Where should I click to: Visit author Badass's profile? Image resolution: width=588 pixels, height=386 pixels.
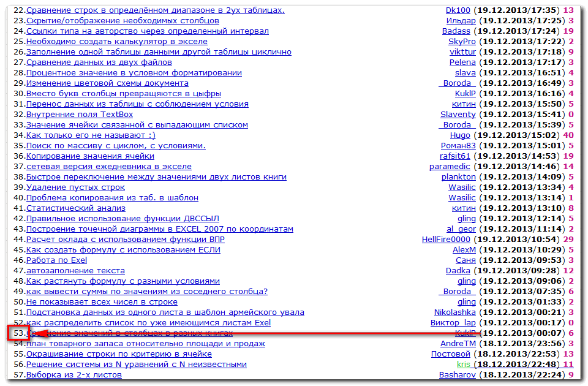pos(456,31)
